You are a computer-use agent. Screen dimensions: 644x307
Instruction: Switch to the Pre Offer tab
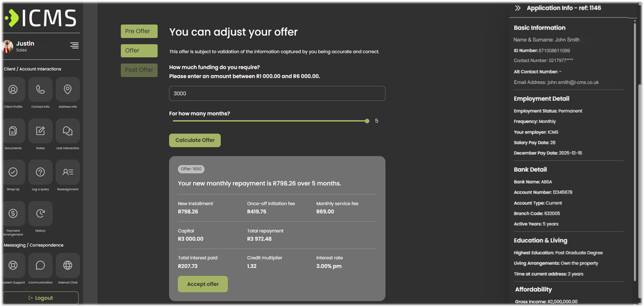[x=139, y=31]
